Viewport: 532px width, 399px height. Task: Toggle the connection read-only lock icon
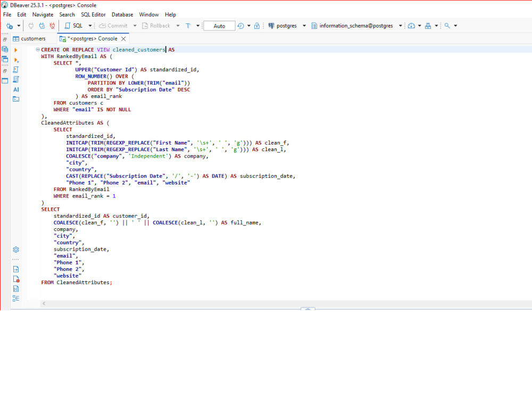257,26
